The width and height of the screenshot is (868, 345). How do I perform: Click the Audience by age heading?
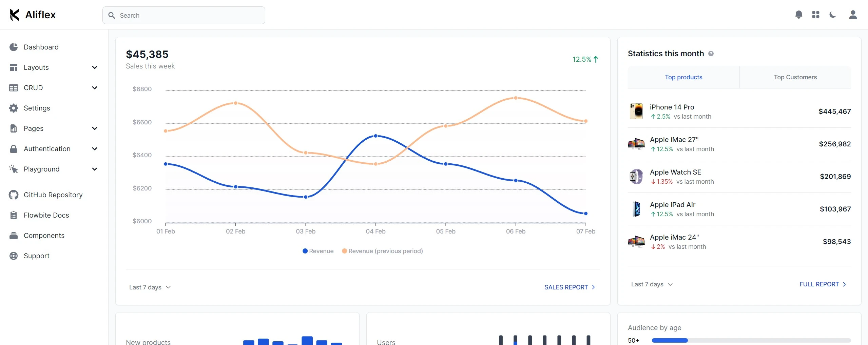click(654, 328)
